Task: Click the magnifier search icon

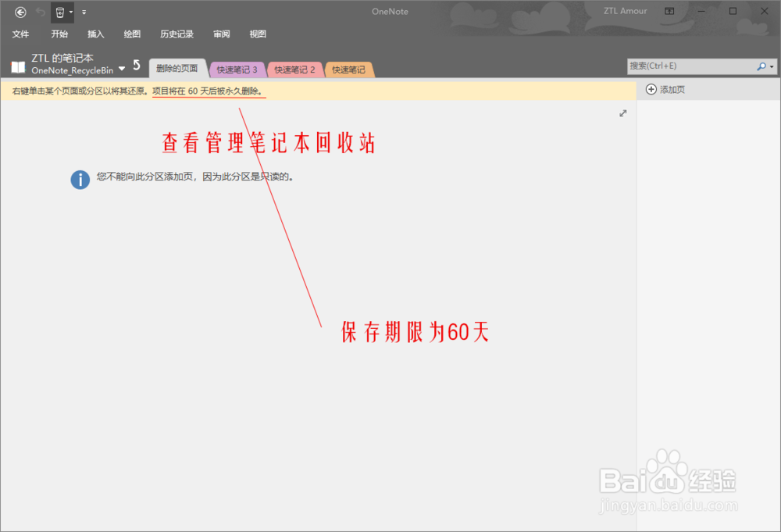Action: (761, 66)
